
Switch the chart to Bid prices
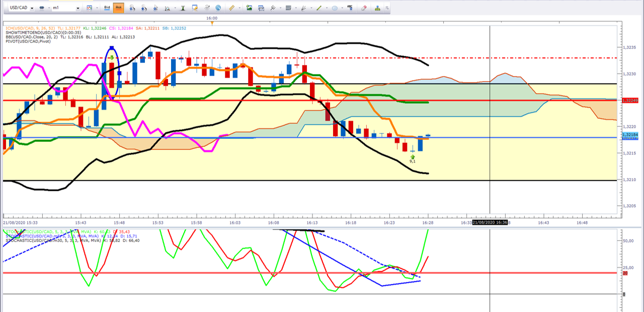click(x=106, y=8)
